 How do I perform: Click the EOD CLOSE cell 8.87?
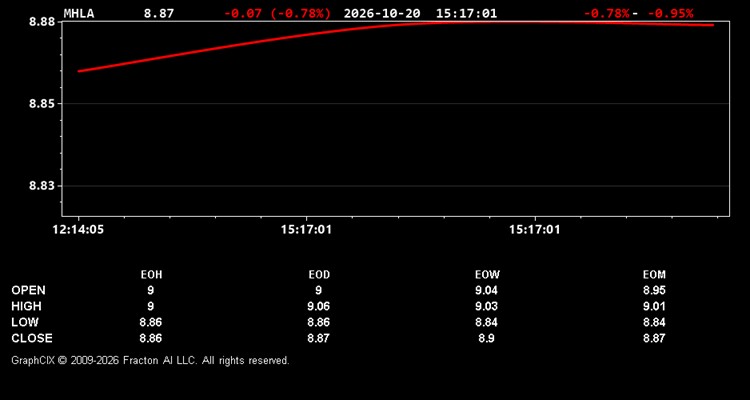click(x=319, y=338)
